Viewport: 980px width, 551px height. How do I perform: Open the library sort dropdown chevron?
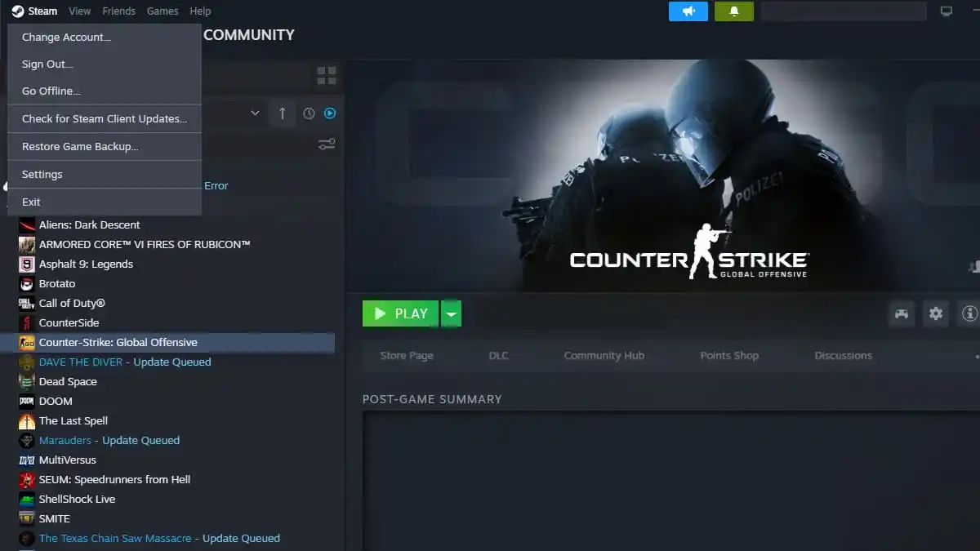254,113
